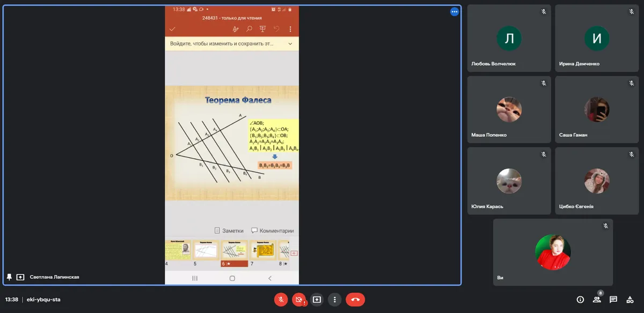Click the Теорема Фалеса slide title

click(x=238, y=100)
